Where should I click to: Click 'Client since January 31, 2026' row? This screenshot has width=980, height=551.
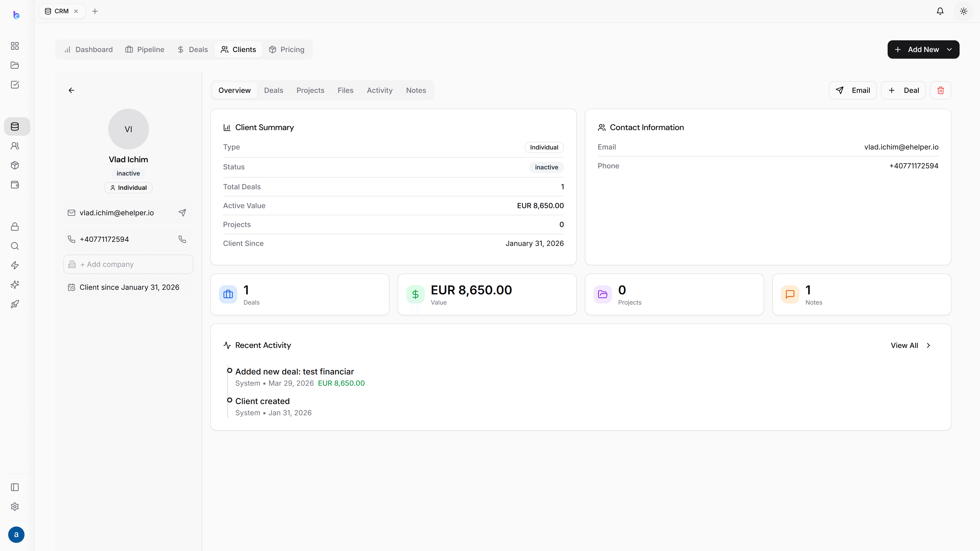point(128,287)
